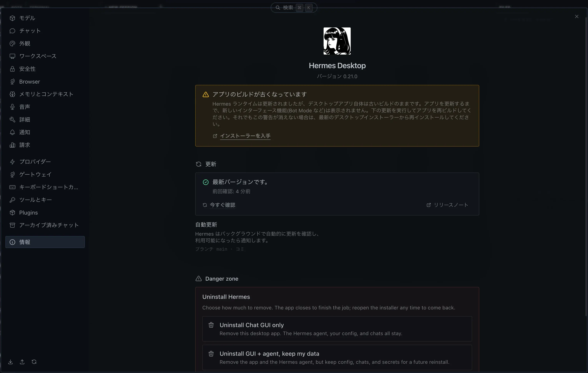Select the 詳細 wrench icon

click(12, 120)
